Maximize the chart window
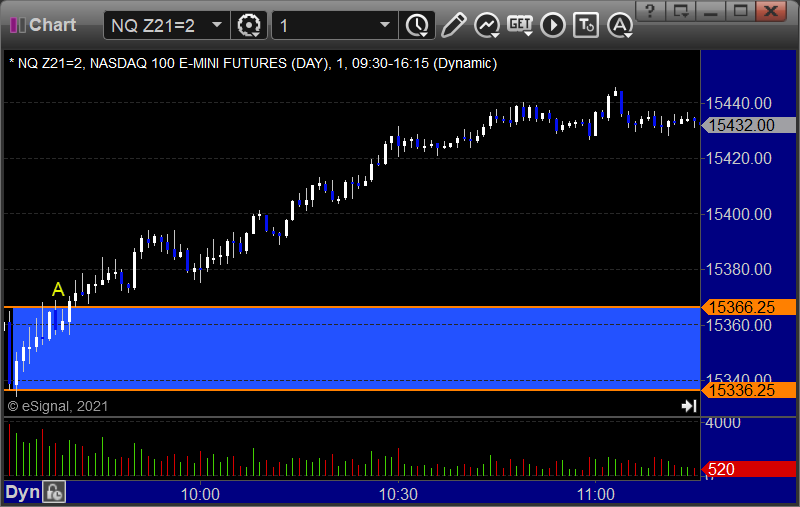 coord(740,11)
